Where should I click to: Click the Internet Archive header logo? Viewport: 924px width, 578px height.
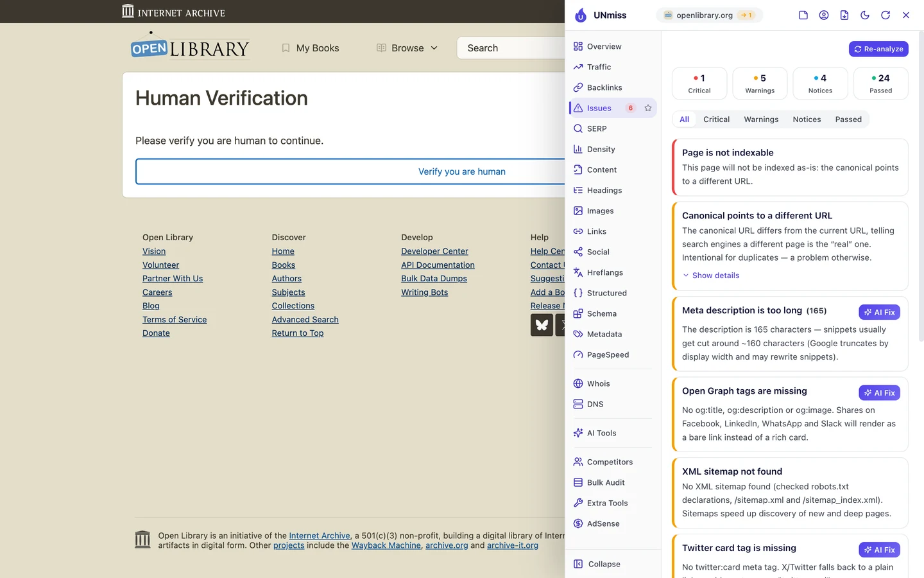pyautogui.click(x=173, y=12)
